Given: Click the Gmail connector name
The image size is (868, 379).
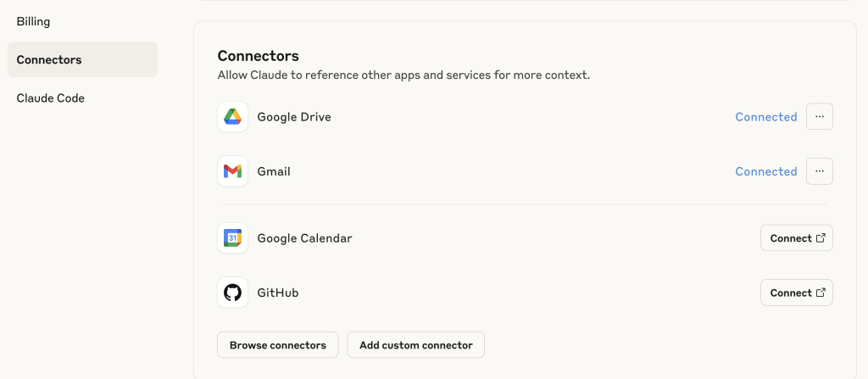Looking at the screenshot, I should point(274,171).
